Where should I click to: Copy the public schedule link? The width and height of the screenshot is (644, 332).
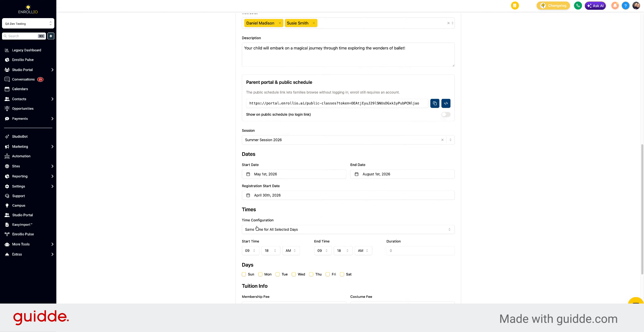click(435, 103)
